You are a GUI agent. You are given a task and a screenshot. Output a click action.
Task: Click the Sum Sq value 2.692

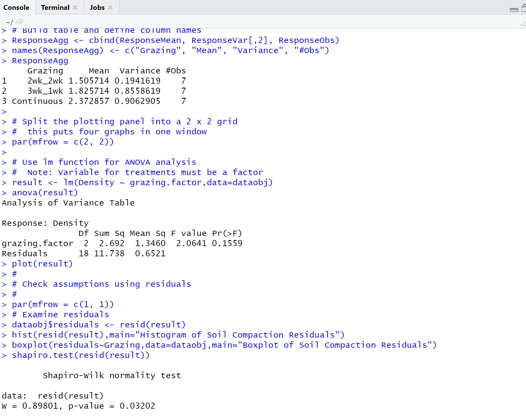[112, 244]
